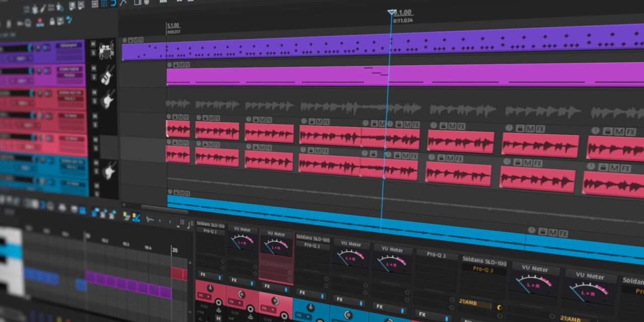The width and height of the screenshot is (644, 322).
Task: Solo the magenta guitar track
Action: click(x=93, y=77)
